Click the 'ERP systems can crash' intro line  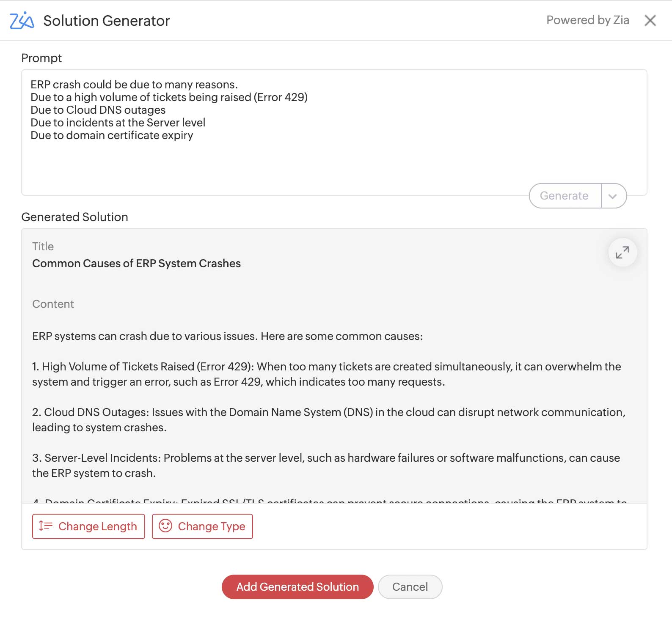(227, 336)
